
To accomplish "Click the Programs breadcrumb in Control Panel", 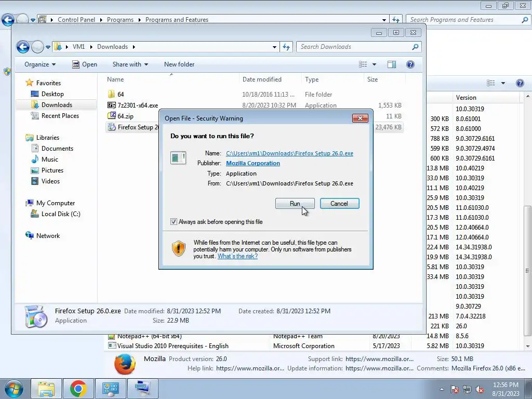I will click(x=120, y=20).
